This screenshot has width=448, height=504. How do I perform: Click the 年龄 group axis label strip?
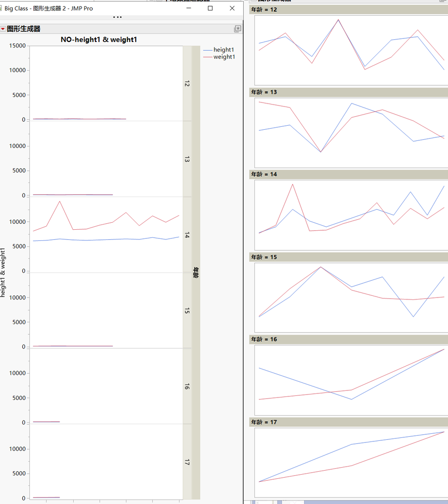click(196, 273)
